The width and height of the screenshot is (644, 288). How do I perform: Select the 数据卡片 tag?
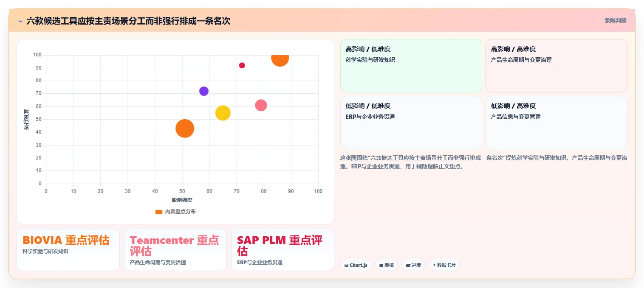444,265
